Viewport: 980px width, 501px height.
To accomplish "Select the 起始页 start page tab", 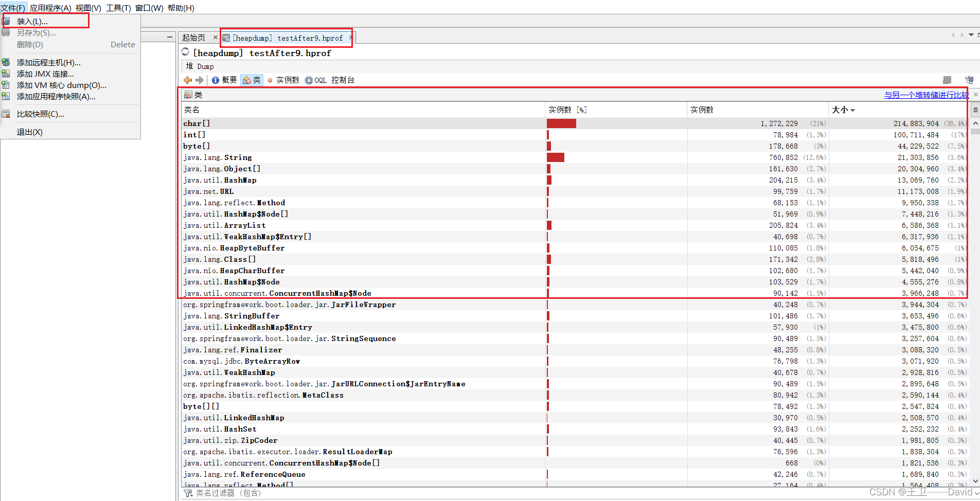I will coord(194,38).
